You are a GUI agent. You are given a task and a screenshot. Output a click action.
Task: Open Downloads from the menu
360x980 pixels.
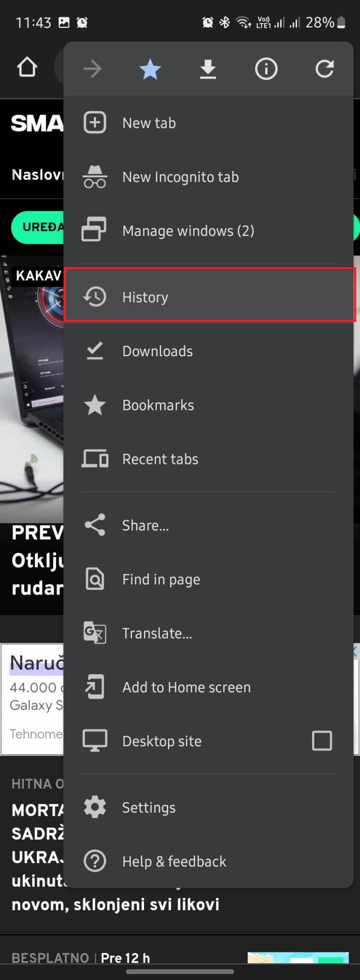coord(208,351)
